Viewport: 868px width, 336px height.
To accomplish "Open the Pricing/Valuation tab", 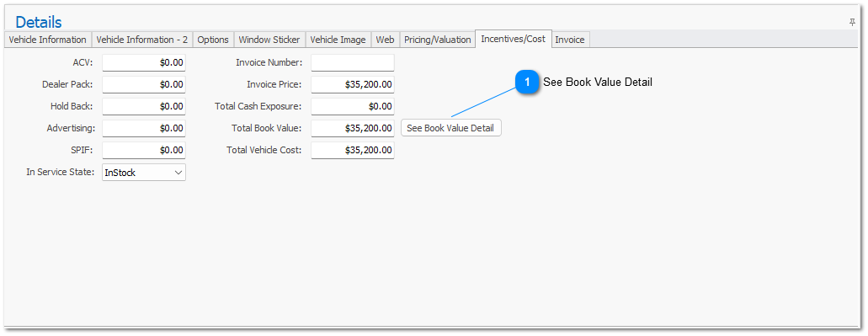I will pyautogui.click(x=437, y=40).
